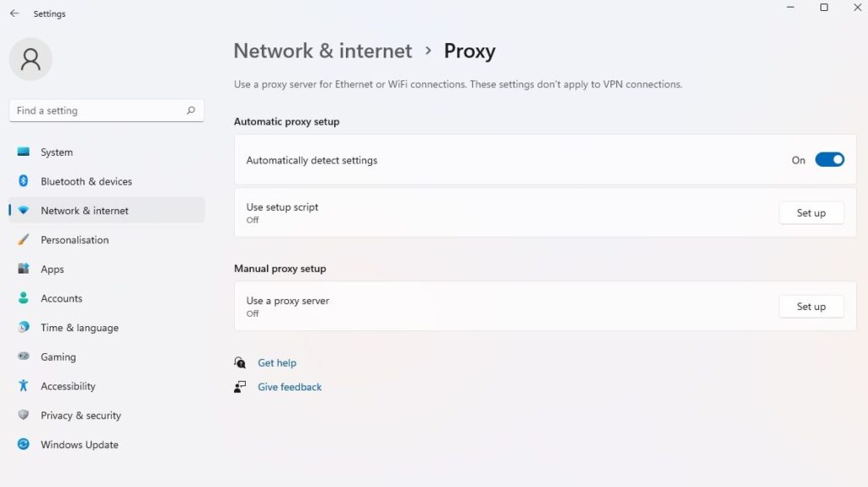Set up the Use a proxy server option
This screenshot has width=868, height=487.
point(811,306)
